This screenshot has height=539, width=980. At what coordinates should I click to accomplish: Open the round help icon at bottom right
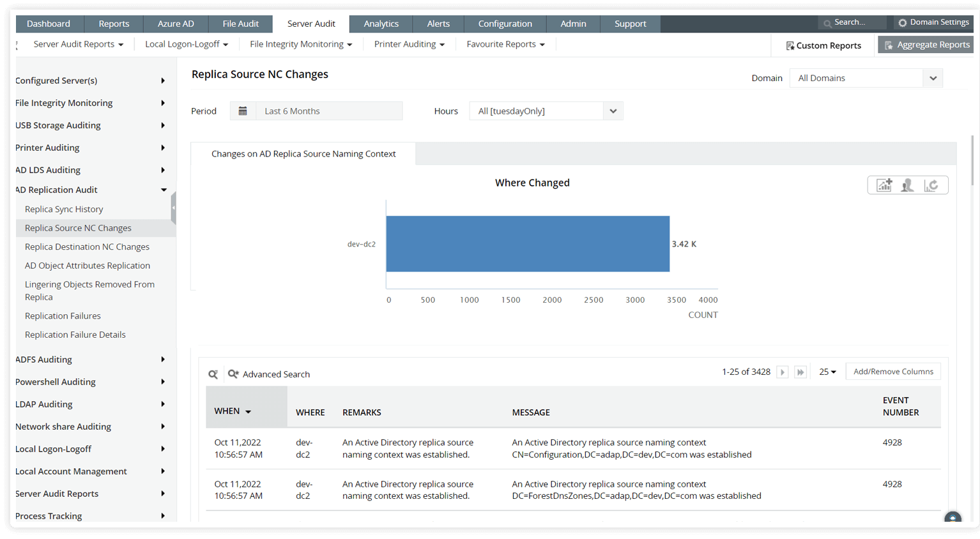(x=953, y=518)
